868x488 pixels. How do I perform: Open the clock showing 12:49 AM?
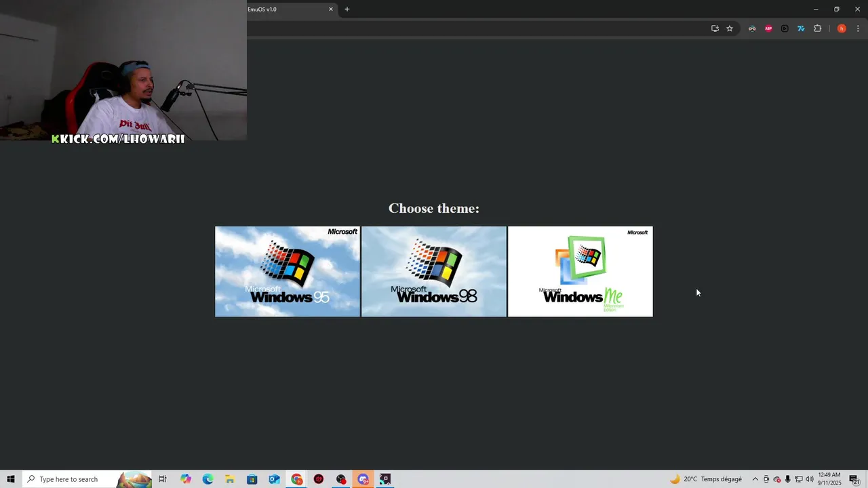coord(829,479)
